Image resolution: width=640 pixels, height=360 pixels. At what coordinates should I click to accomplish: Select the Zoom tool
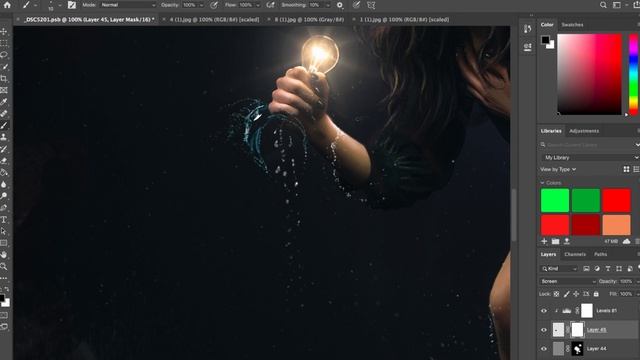(x=4, y=267)
